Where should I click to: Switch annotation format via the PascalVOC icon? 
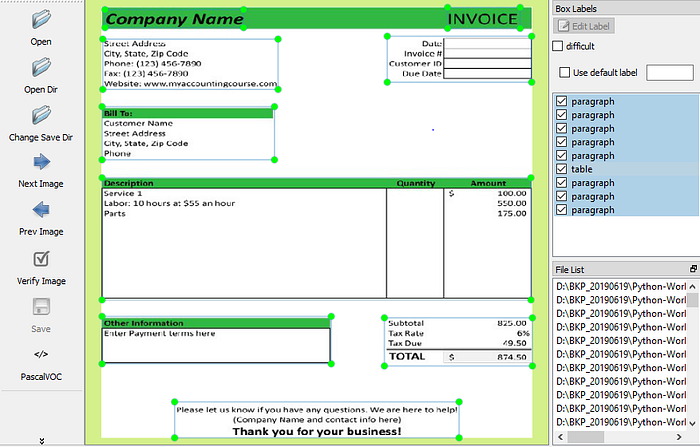click(x=41, y=355)
